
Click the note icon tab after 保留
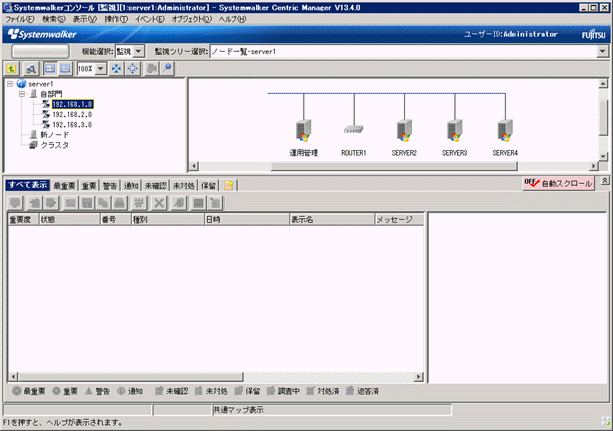click(228, 185)
